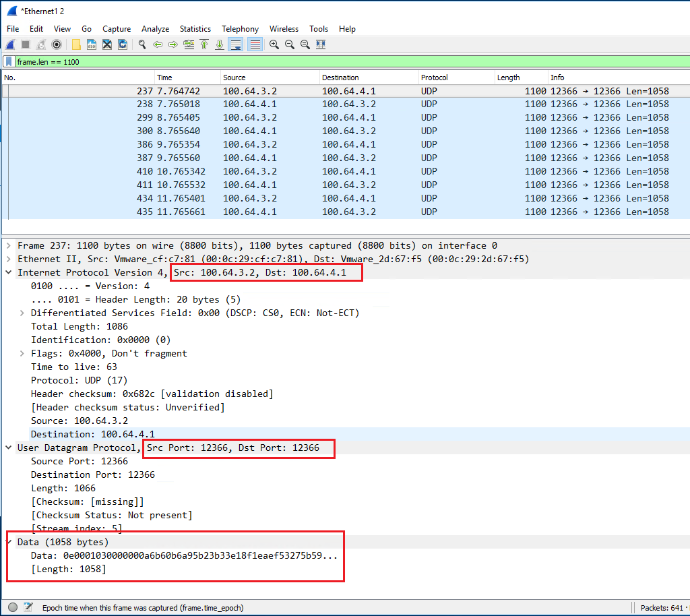Start a new capture with shark fin icon
Image resolution: width=690 pixels, height=616 pixels.
11,44
